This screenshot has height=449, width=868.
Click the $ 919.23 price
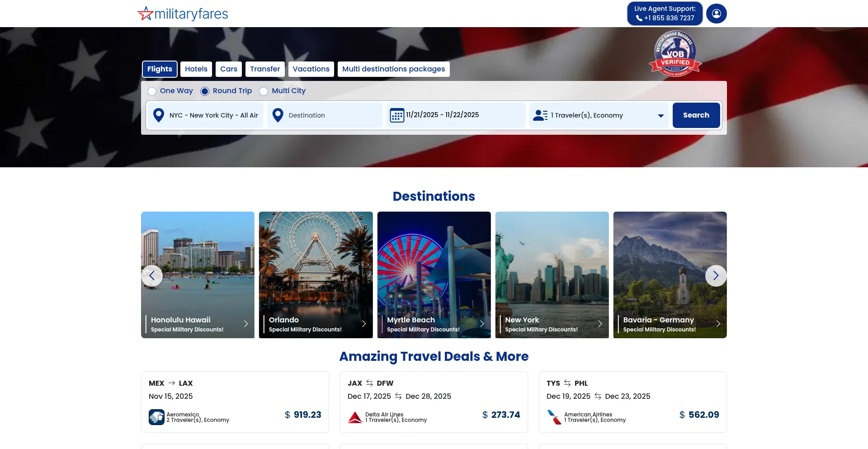303,415
